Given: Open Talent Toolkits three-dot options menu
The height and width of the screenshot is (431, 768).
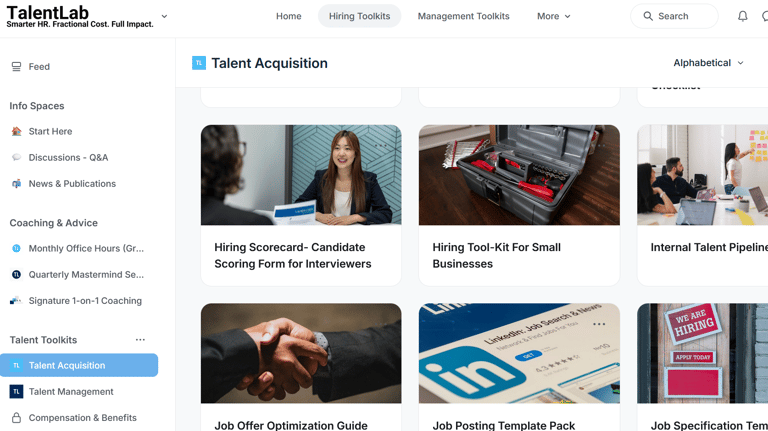Looking at the screenshot, I should tap(140, 339).
